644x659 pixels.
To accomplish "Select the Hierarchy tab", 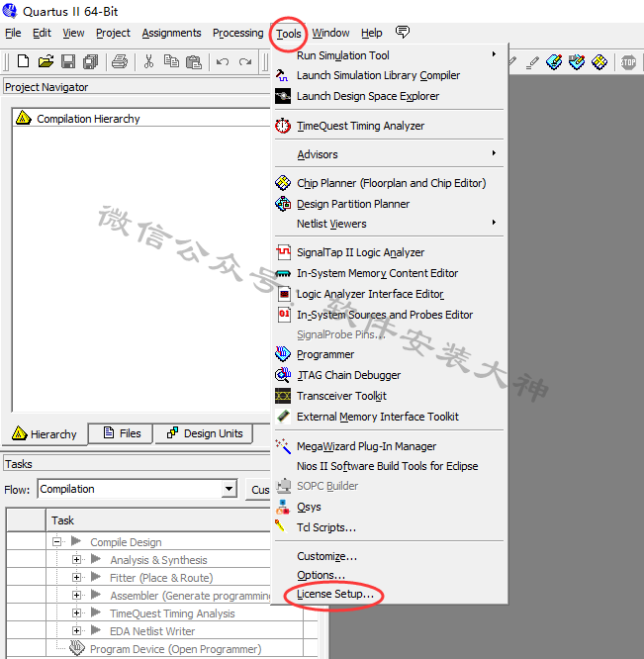I will click(45, 433).
